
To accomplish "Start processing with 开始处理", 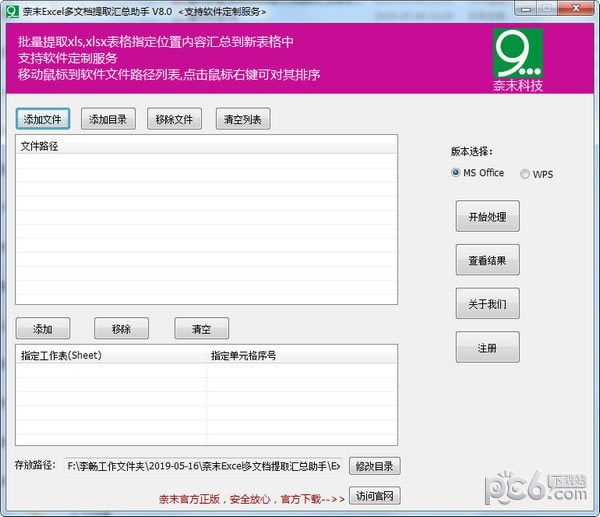I will [x=488, y=216].
